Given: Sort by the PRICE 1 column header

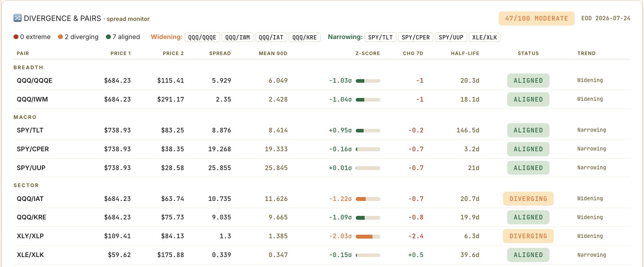Looking at the screenshot, I should point(120,53).
